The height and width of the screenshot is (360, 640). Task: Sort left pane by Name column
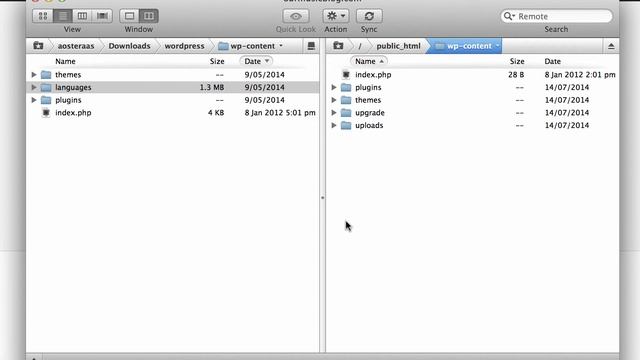[x=65, y=61]
